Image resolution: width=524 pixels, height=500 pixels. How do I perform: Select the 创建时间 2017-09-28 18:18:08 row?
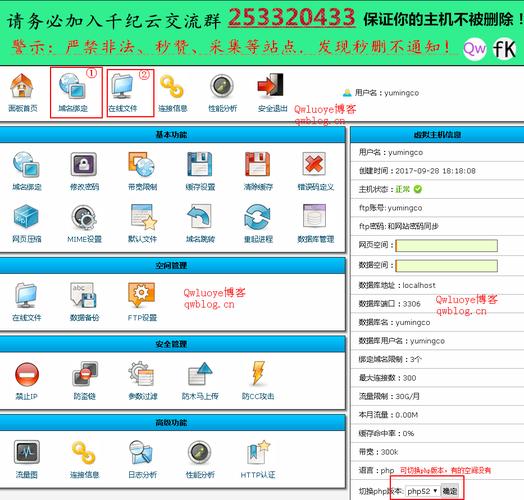point(437,171)
